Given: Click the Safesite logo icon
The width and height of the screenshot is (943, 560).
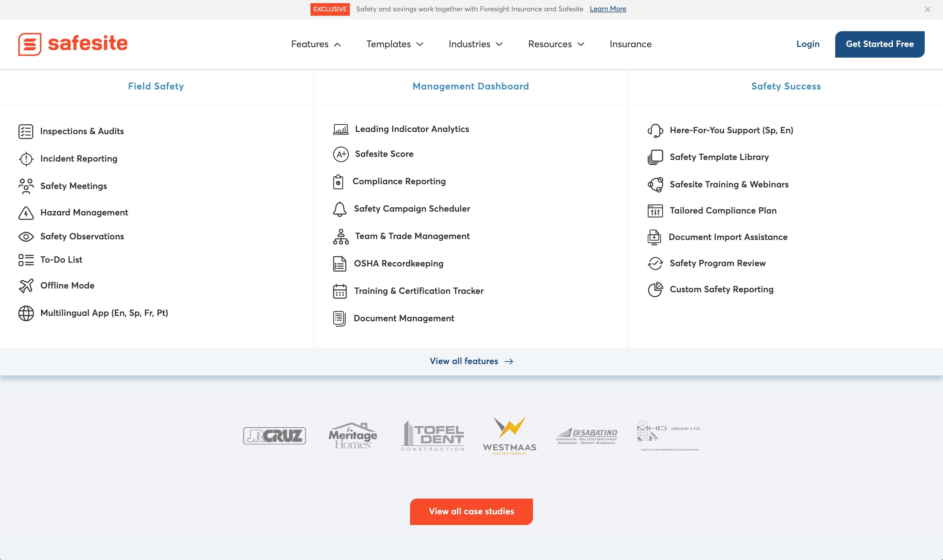Looking at the screenshot, I should [30, 44].
